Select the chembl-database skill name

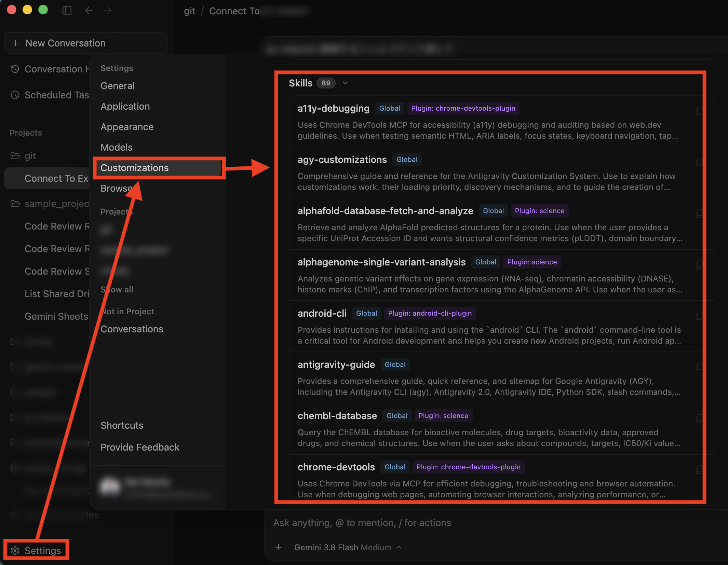pos(337,416)
